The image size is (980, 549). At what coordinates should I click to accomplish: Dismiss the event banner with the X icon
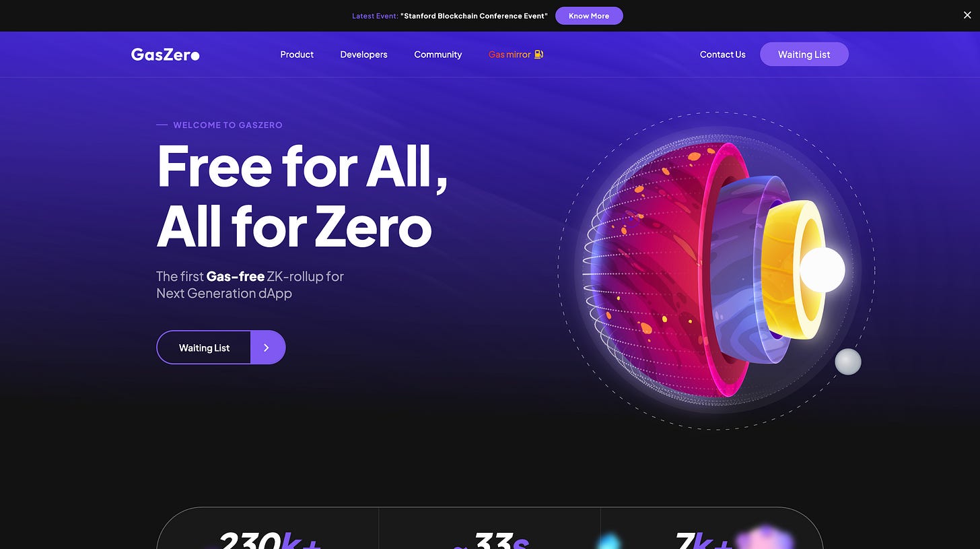pos(967,15)
